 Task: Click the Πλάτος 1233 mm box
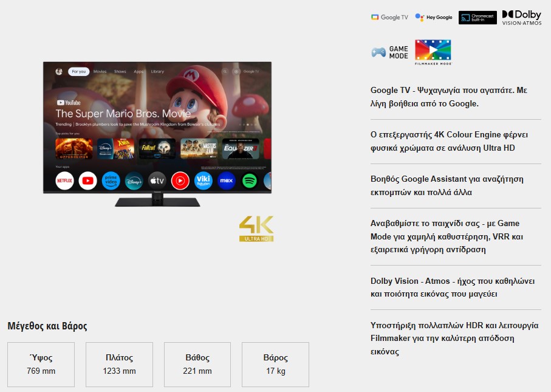tap(118, 365)
